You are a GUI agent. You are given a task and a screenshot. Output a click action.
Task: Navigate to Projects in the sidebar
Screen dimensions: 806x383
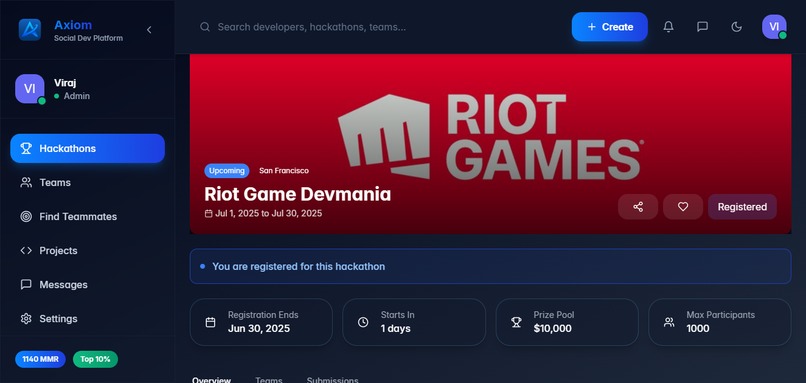[87, 250]
